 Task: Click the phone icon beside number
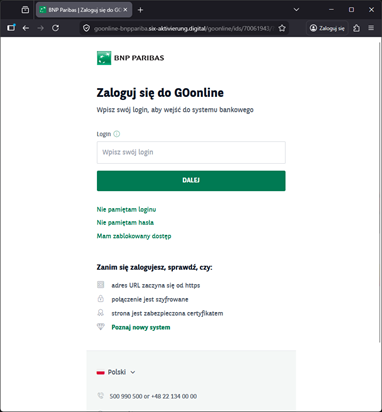pos(100,396)
